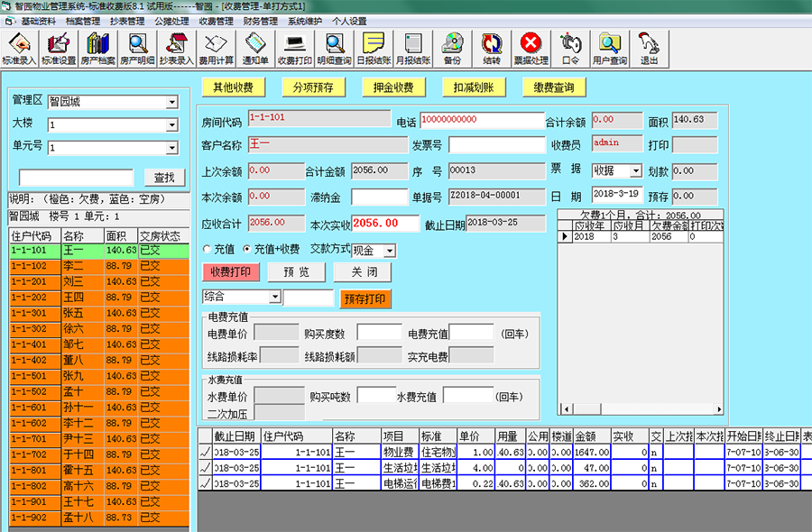Open the 交款方式 dropdown showing 现金

click(x=390, y=251)
